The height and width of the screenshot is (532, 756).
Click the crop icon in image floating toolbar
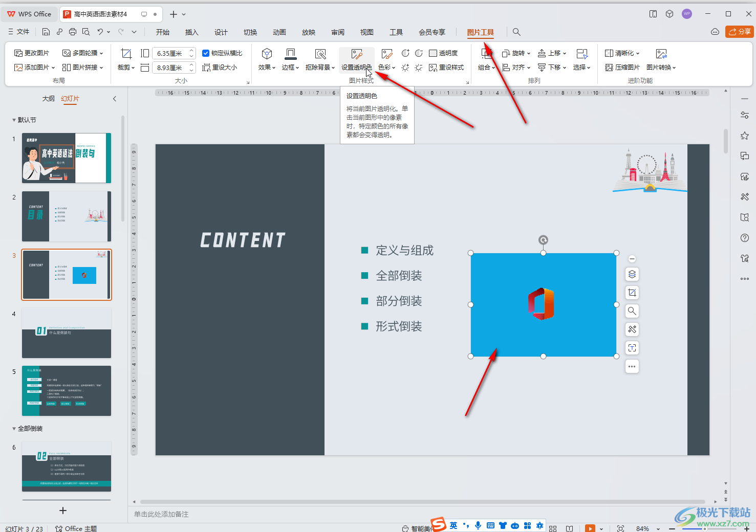click(632, 293)
